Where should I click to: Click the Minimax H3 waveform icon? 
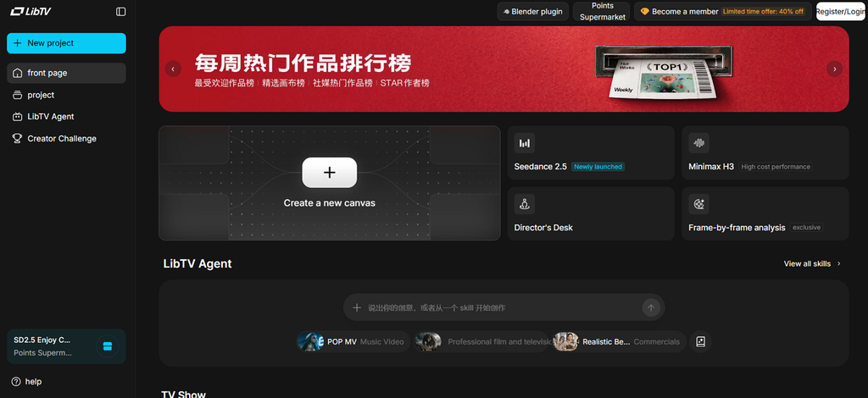coord(698,143)
